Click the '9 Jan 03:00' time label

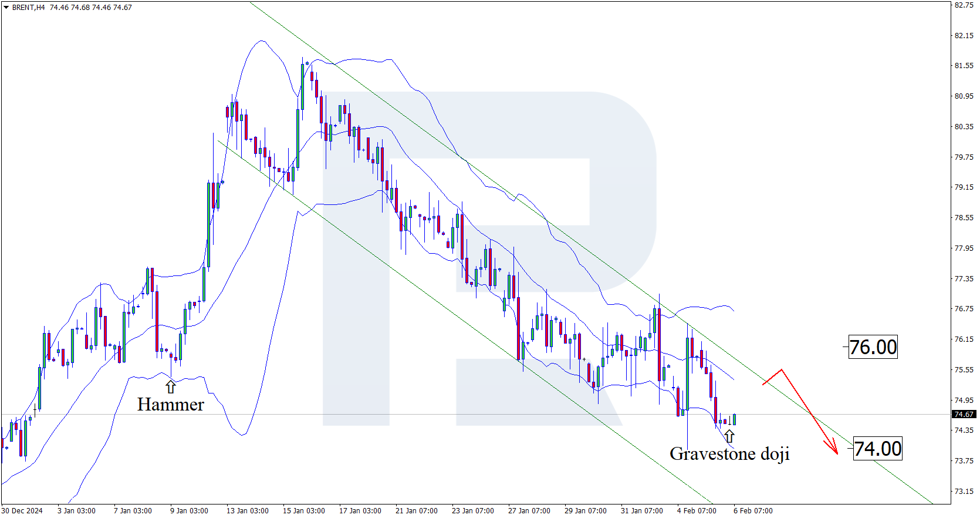(189, 511)
